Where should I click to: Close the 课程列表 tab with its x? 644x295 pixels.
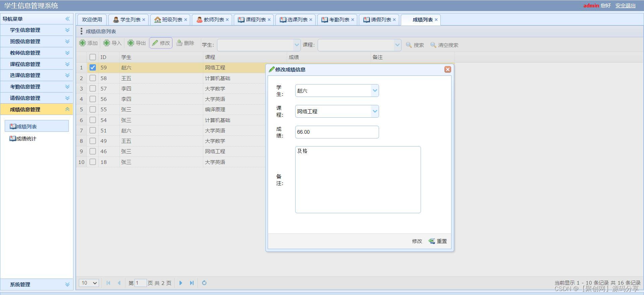coord(269,20)
